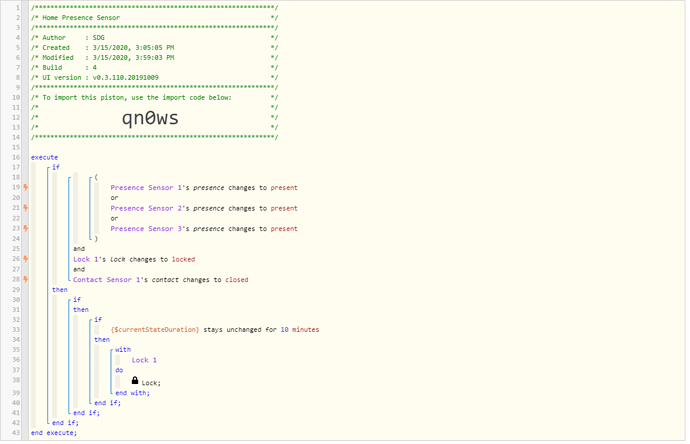
Task: Click the import instructions comment on line 10
Action: [x=154, y=97]
